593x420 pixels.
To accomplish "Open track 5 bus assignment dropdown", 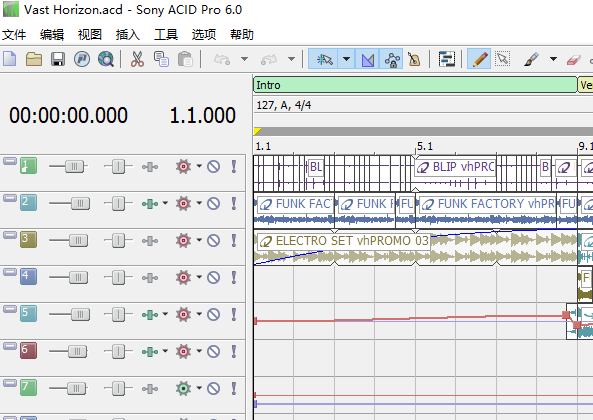I will point(165,314).
